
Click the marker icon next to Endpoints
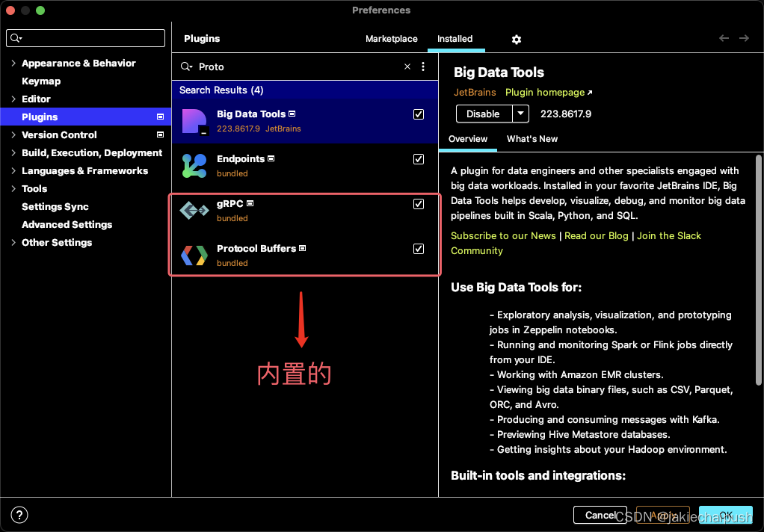tap(271, 159)
